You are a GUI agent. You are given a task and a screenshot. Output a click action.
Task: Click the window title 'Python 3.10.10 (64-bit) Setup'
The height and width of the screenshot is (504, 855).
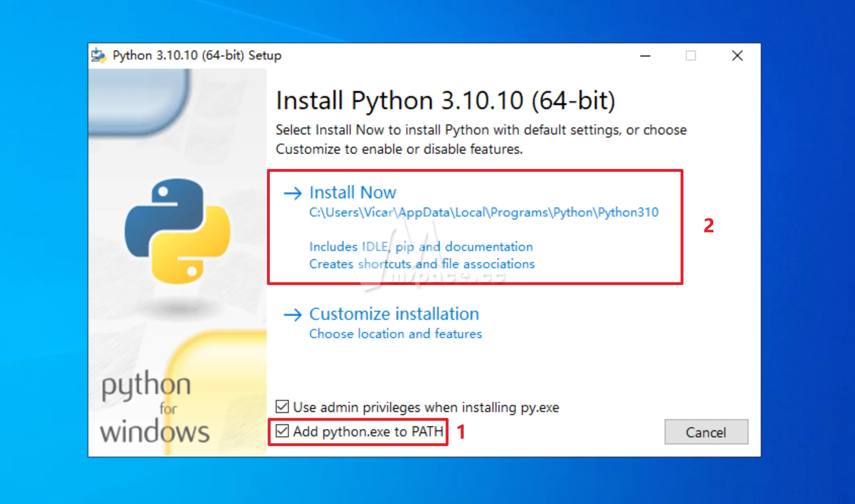[x=197, y=55]
